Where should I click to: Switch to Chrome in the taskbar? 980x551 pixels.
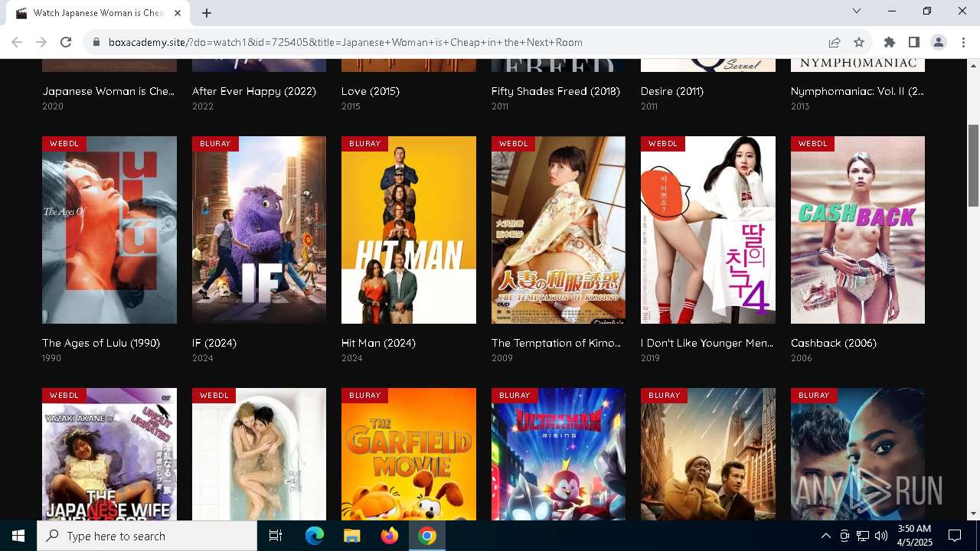pos(427,536)
